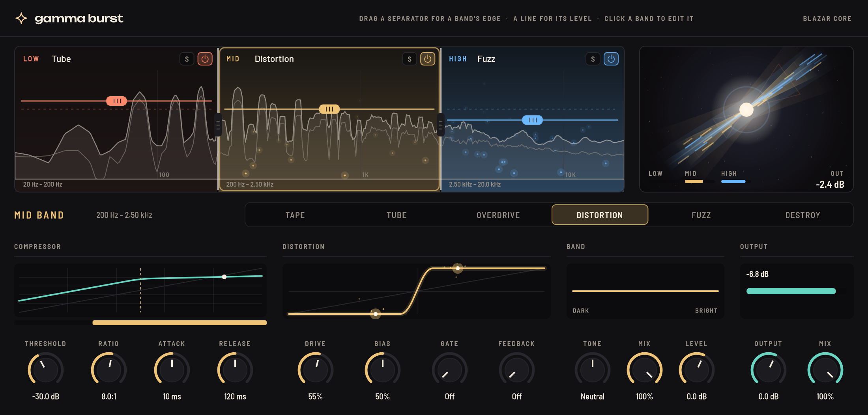Click the Low-Mid band separator grip
This screenshot has width=868, height=415.
(x=218, y=125)
